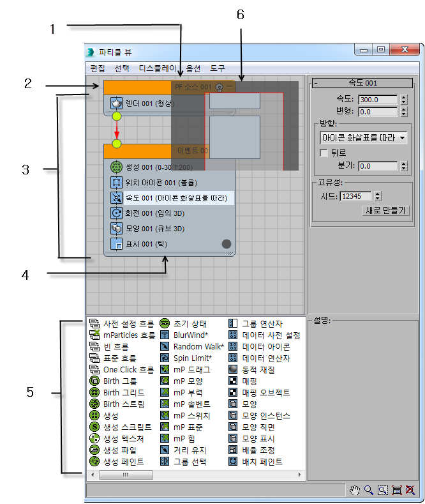This screenshot has width=425, height=504.
Task: Click the 표시 001 gray color dot
Action: [x=227, y=244]
